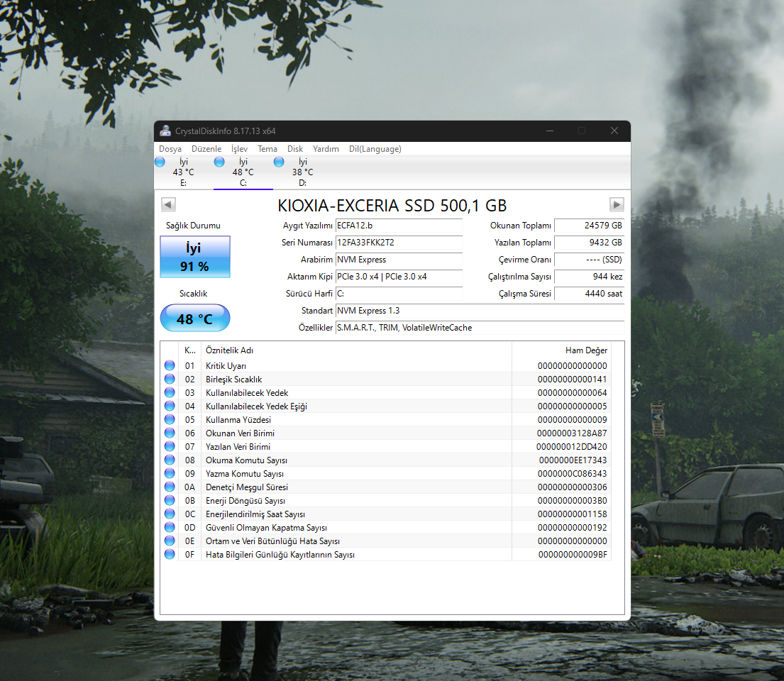Click Çalışma Süresi value 4440 saat
Screen dimensions: 784x681
tap(590, 294)
